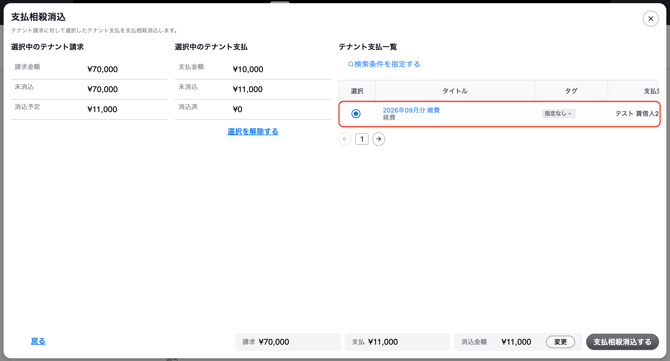
Task: Close the 支払相殺消込 dialog with the X
Action: coord(650,19)
